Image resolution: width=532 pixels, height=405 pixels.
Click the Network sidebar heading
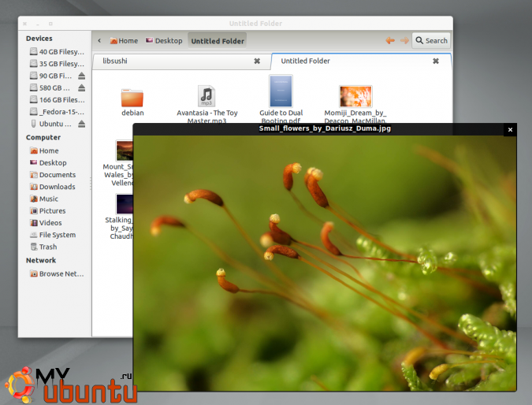tap(41, 260)
